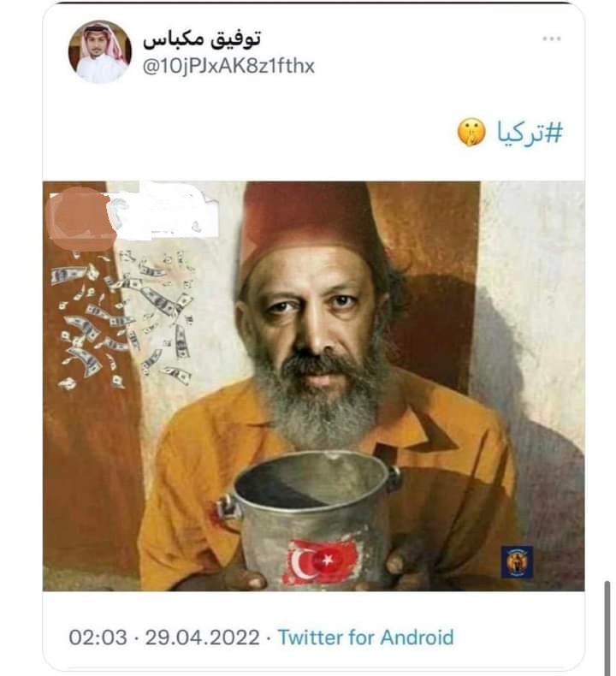
Task: Click the Twitter for Android source link
Action: [x=365, y=637]
